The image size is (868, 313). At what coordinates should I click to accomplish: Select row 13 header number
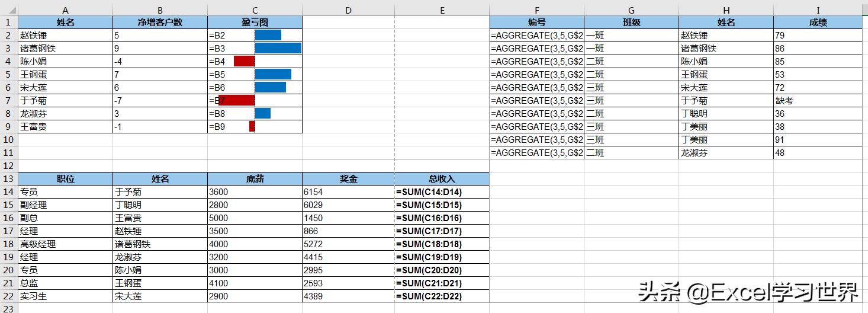tap(9, 179)
